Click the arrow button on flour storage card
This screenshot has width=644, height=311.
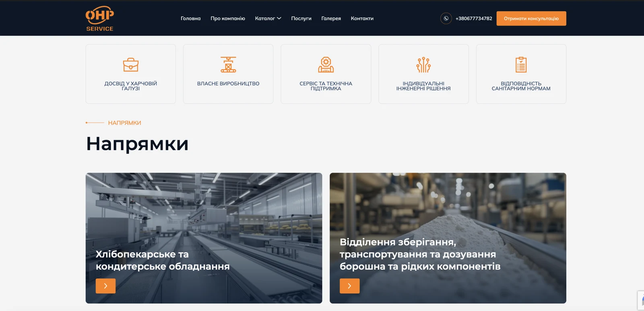pos(349,286)
